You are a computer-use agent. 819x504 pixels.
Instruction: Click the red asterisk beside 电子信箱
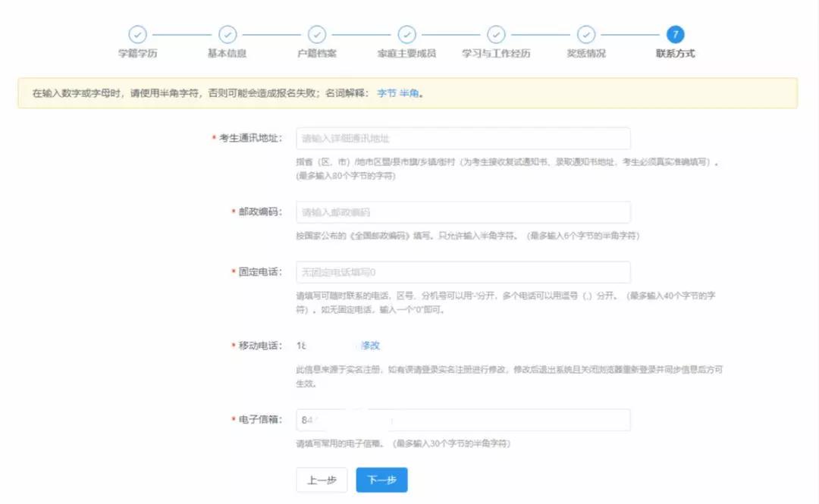tap(234, 419)
